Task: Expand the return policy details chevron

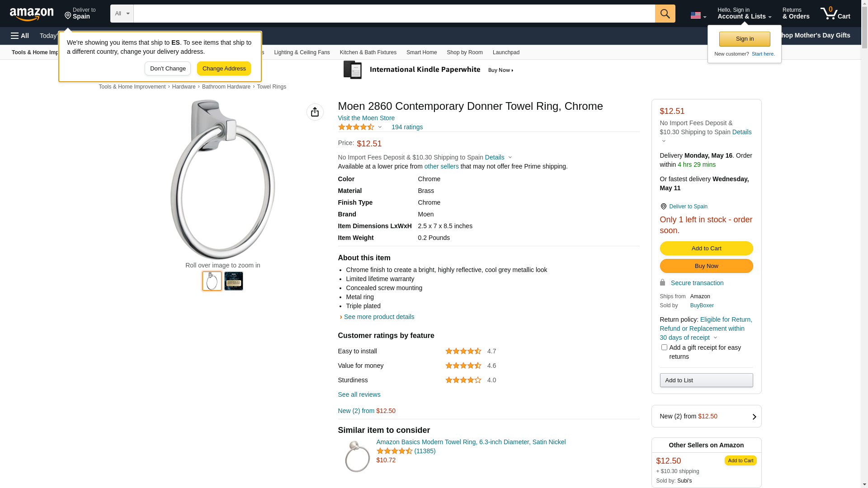Action: 715,338
